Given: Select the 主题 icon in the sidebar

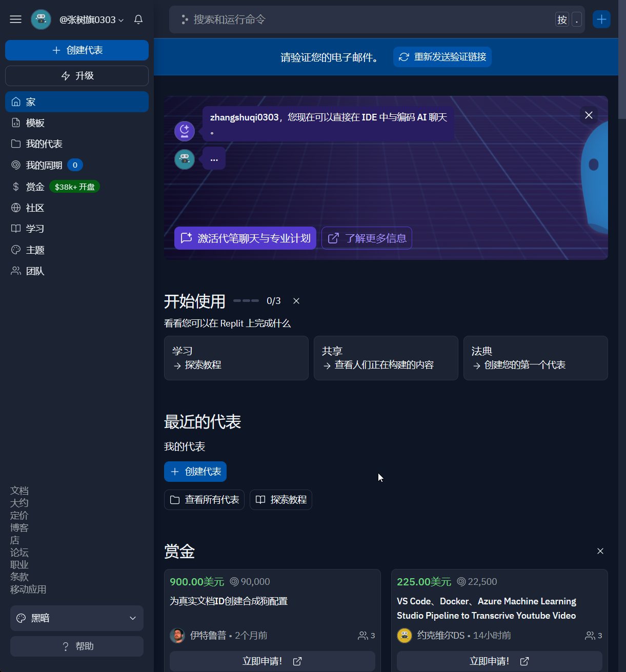Looking at the screenshot, I should coord(15,250).
